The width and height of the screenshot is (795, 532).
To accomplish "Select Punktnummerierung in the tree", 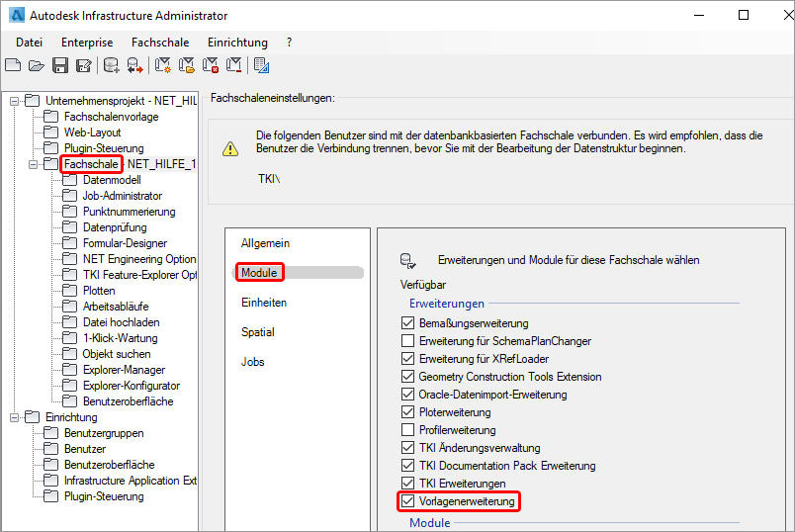I will tap(130, 212).
